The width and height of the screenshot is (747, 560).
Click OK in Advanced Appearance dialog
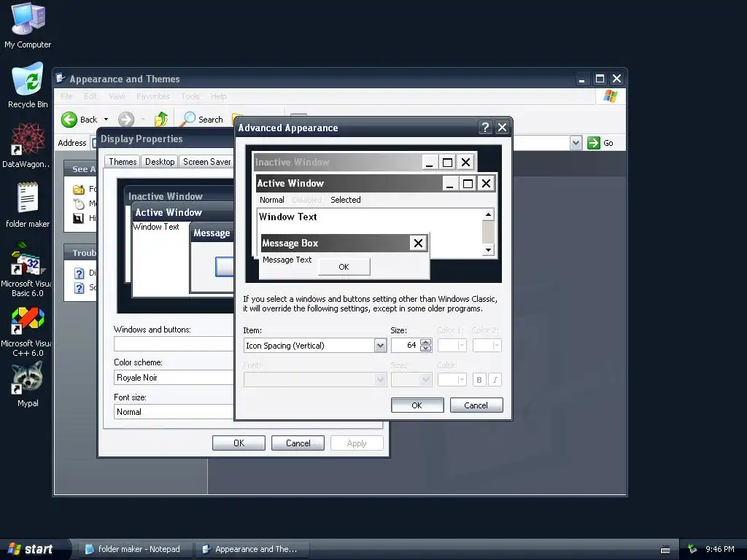click(417, 405)
